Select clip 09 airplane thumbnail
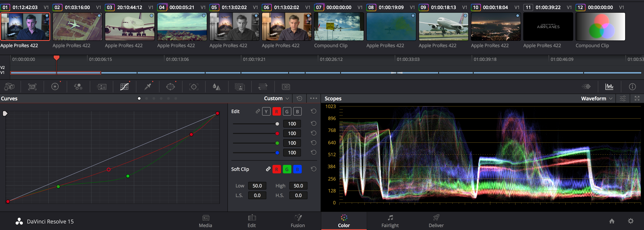The width and height of the screenshot is (644, 230). coord(443,27)
